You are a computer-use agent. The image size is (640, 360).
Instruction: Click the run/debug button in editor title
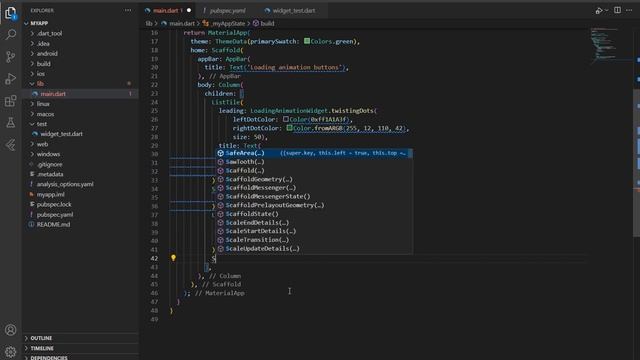599,11
